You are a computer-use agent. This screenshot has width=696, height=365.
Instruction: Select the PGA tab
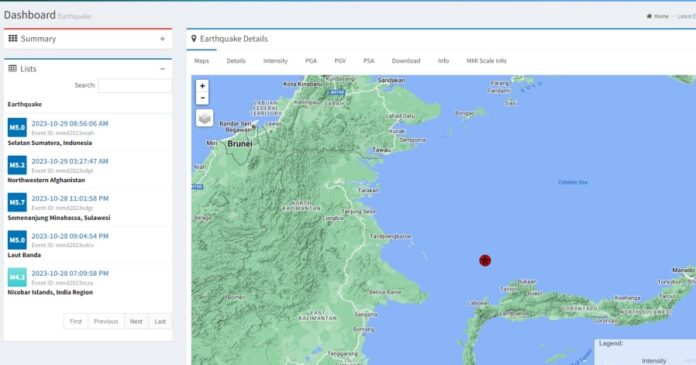click(311, 61)
